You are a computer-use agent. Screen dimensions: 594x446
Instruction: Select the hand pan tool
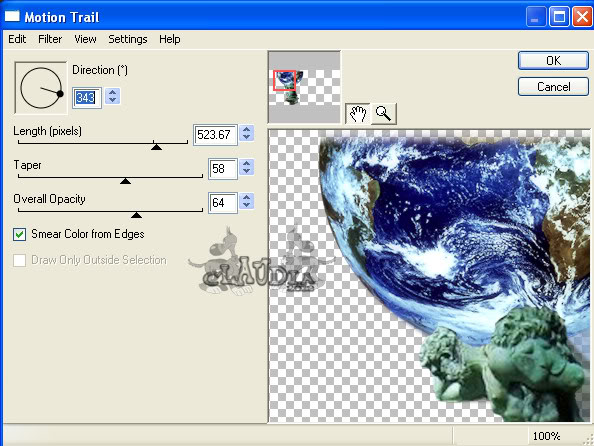(x=358, y=113)
